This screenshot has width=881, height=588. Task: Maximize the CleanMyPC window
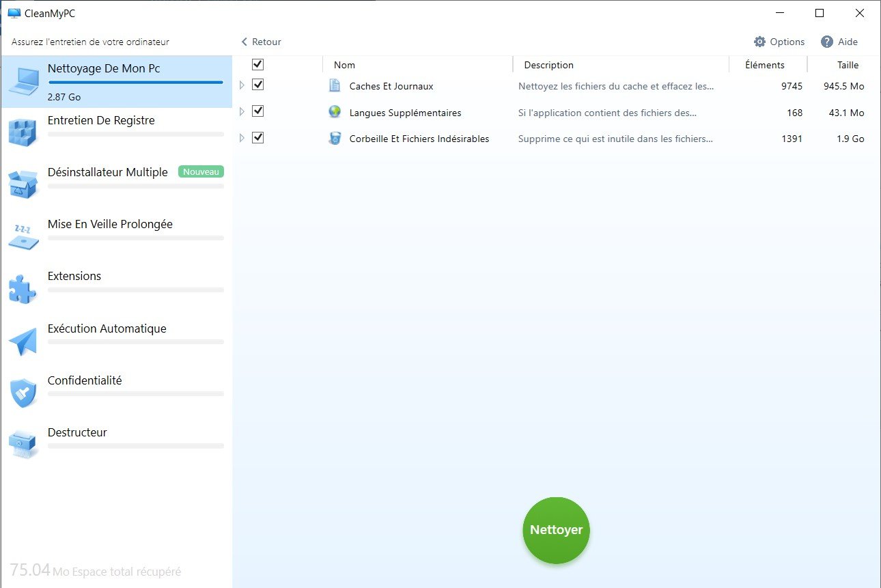point(820,13)
